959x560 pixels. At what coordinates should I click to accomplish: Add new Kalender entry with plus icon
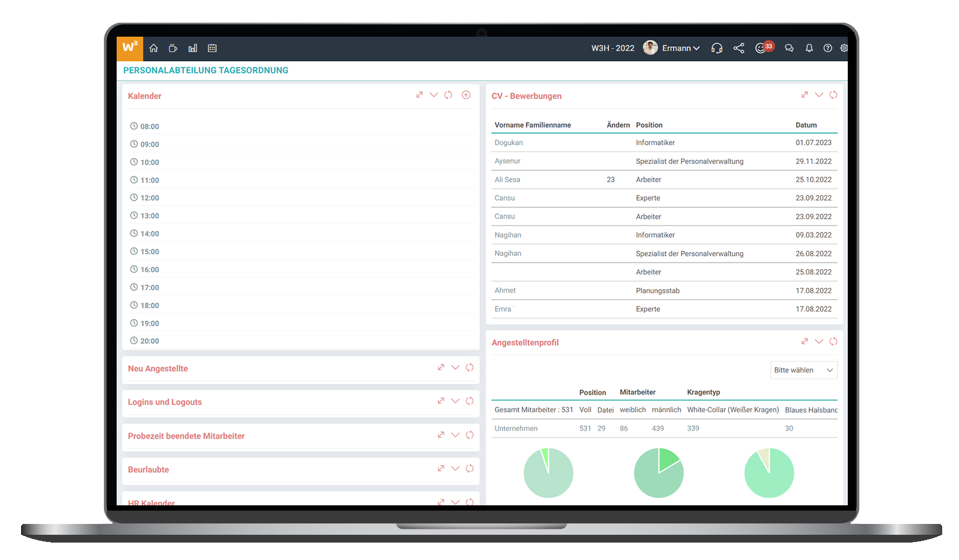466,95
